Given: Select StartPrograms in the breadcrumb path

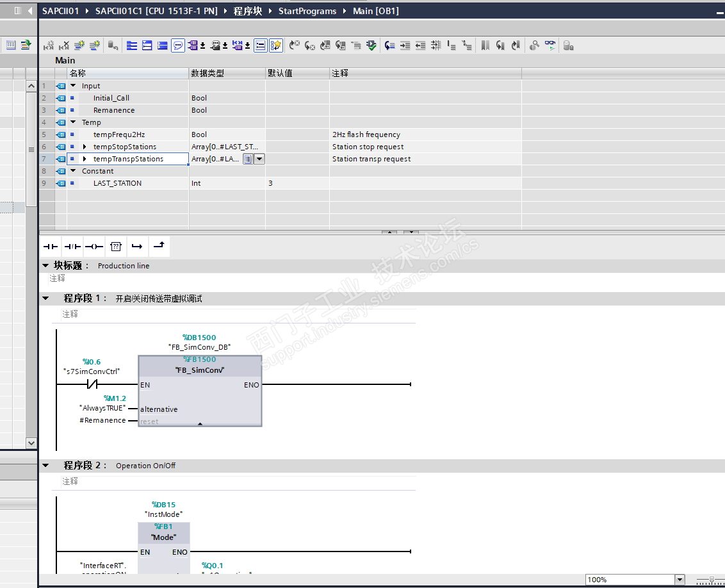Looking at the screenshot, I should (307, 11).
